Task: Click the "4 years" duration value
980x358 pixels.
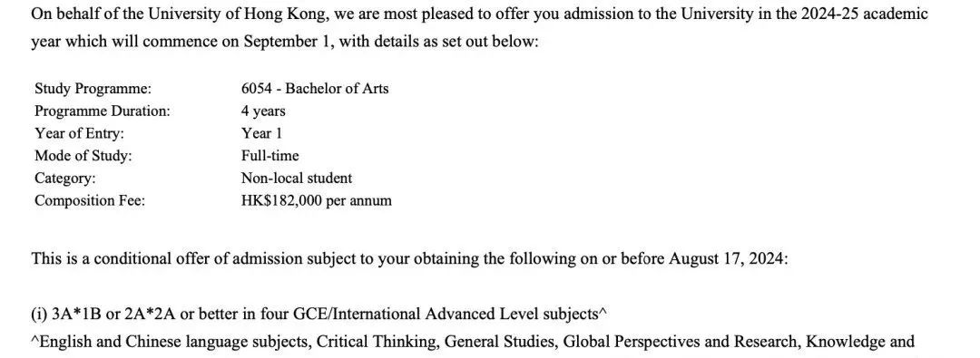Action: point(263,111)
